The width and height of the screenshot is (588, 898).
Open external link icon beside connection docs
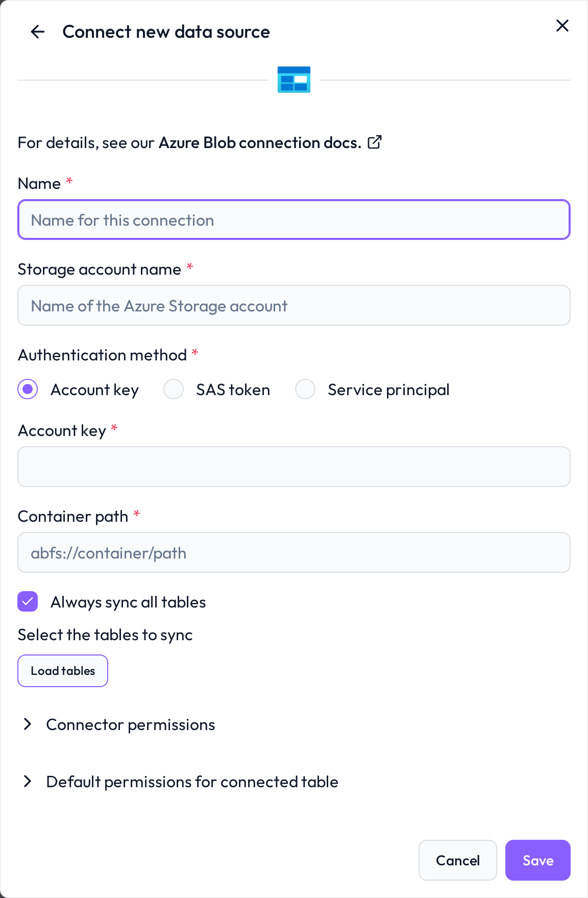point(375,142)
